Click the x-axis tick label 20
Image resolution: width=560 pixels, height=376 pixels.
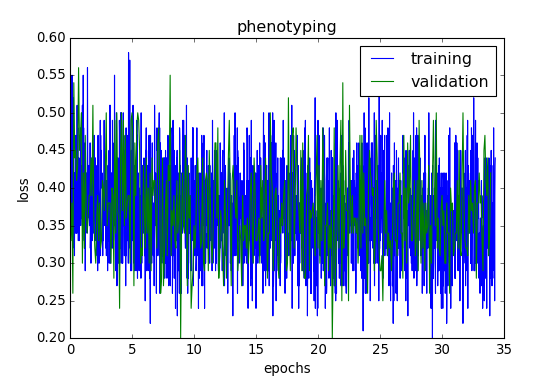coord(318,350)
